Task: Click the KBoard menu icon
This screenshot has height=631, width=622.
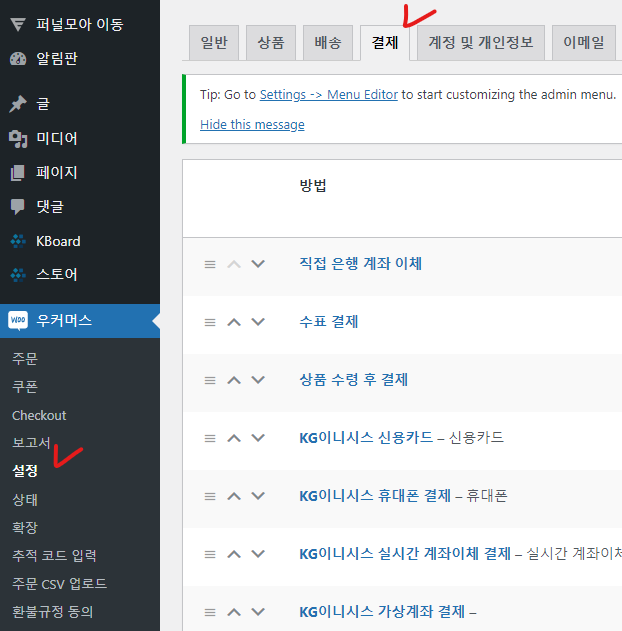Action: [18, 241]
